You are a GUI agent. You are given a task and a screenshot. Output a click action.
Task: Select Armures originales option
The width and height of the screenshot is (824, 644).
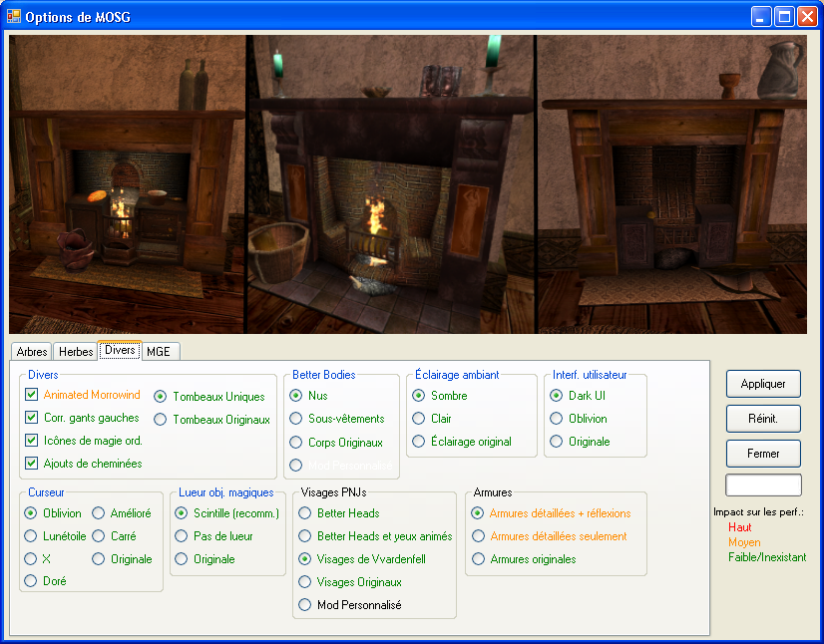click(478, 559)
